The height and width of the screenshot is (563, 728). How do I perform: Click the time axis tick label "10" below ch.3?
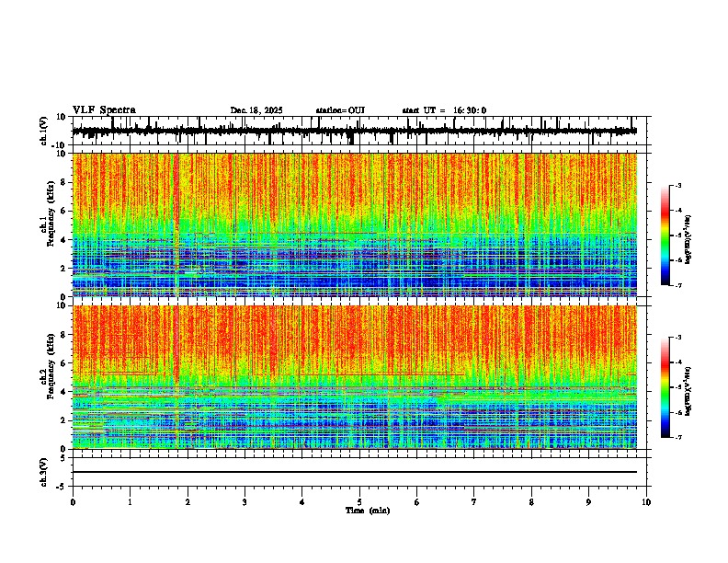coord(646,502)
